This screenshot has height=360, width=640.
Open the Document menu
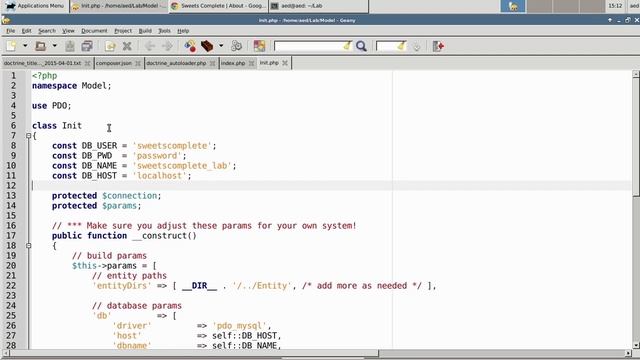tap(94, 31)
